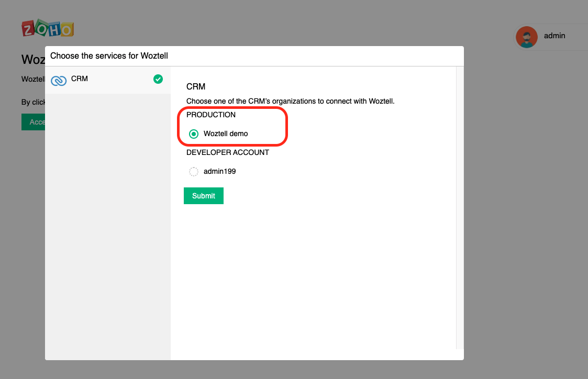Select the admin199 developer account radio
The height and width of the screenshot is (379, 588).
pyautogui.click(x=194, y=172)
